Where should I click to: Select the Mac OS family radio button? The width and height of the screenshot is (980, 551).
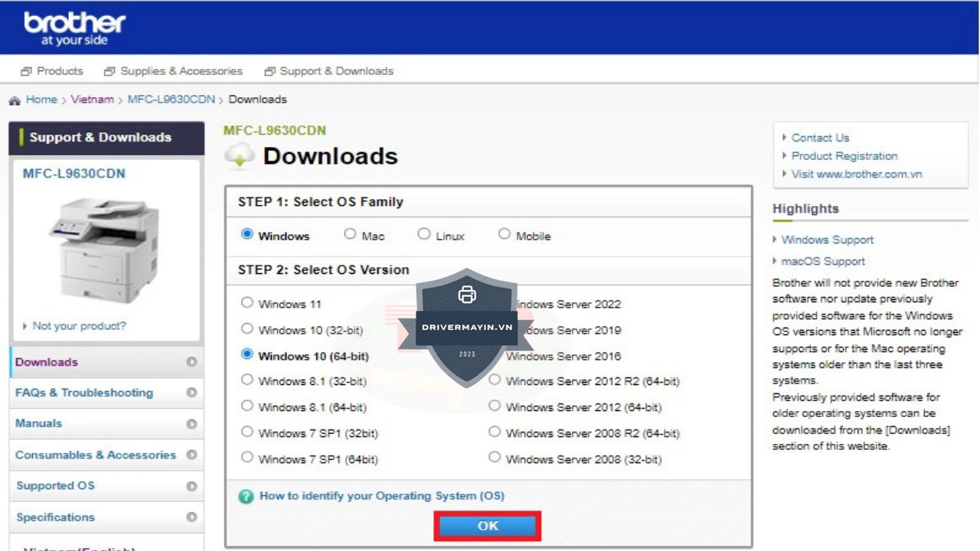(x=350, y=234)
